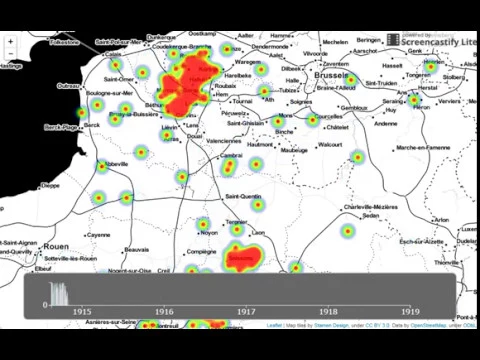
Task: Click the heat spot at Mons
Action: tap(278, 121)
